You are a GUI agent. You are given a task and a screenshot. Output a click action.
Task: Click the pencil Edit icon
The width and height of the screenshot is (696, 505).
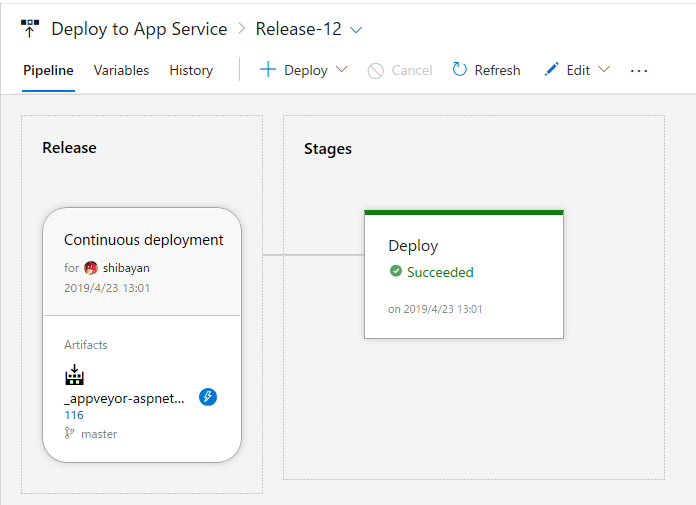tap(551, 70)
